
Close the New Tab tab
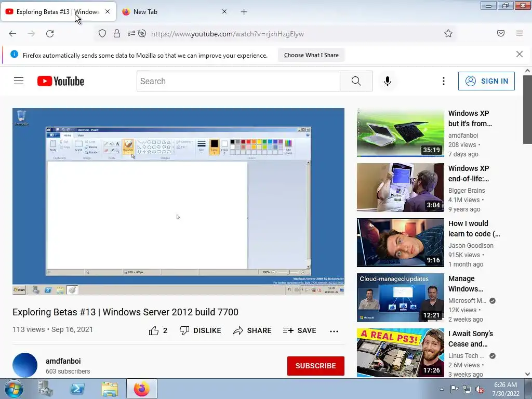pyautogui.click(x=224, y=11)
